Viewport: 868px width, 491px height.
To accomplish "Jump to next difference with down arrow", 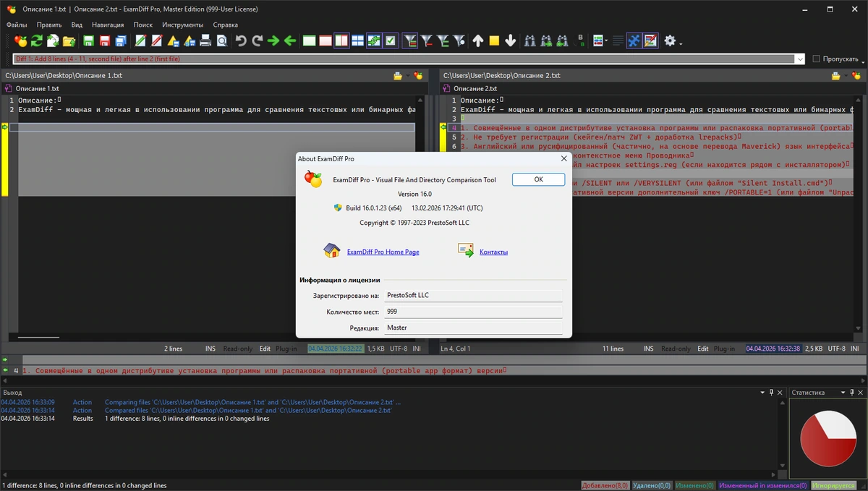I will [511, 40].
